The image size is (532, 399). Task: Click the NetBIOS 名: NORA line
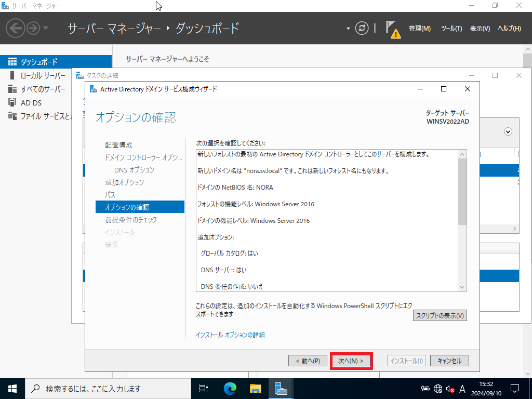pos(235,187)
